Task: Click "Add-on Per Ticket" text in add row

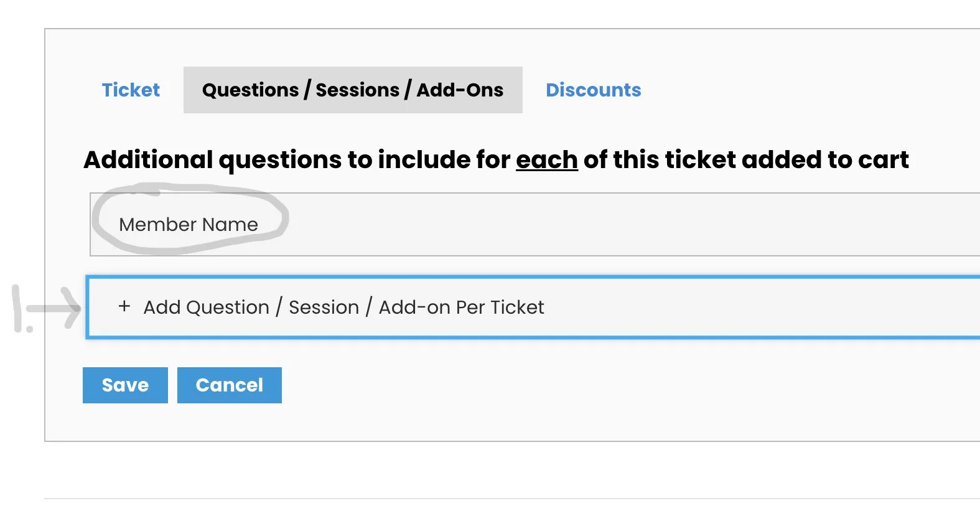Action: click(x=461, y=307)
